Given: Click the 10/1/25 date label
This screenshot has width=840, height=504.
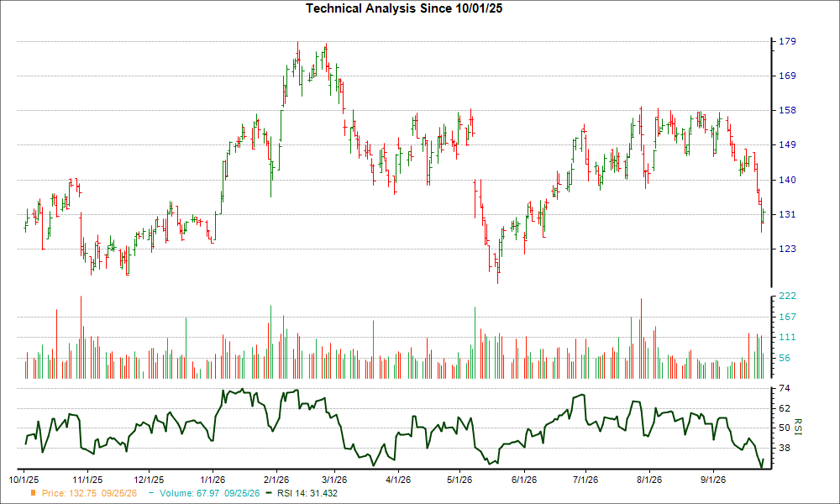Looking at the screenshot, I should pos(24,480).
